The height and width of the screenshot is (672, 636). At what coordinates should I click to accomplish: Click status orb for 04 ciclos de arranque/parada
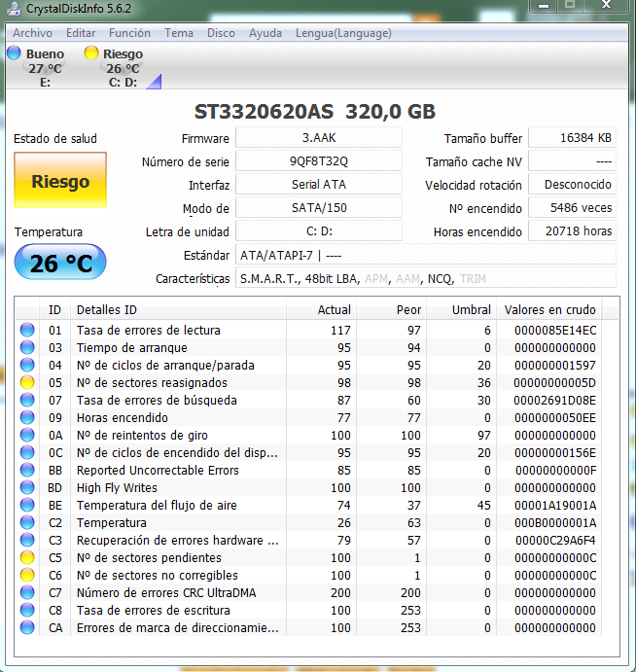[27, 365]
